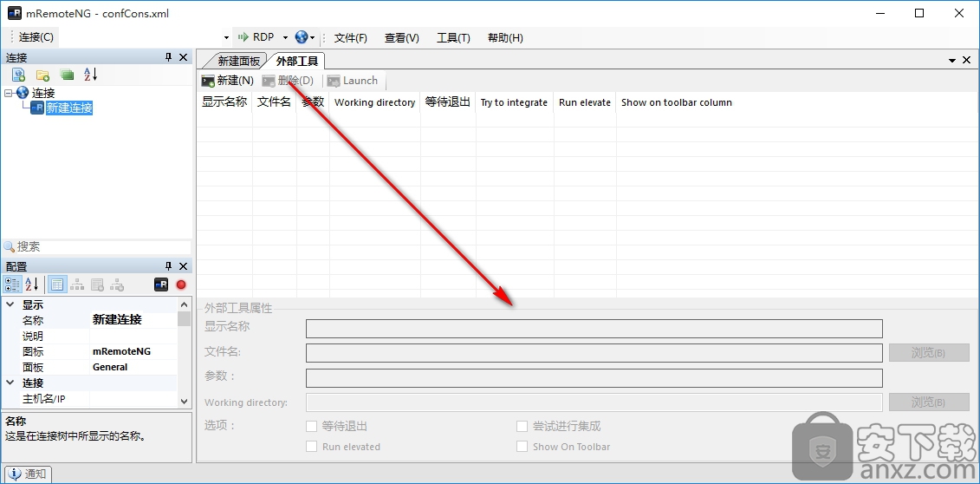Open the 帮助(H) menu
The width and height of the screenshot is (980, 484).
click(505, 37)
